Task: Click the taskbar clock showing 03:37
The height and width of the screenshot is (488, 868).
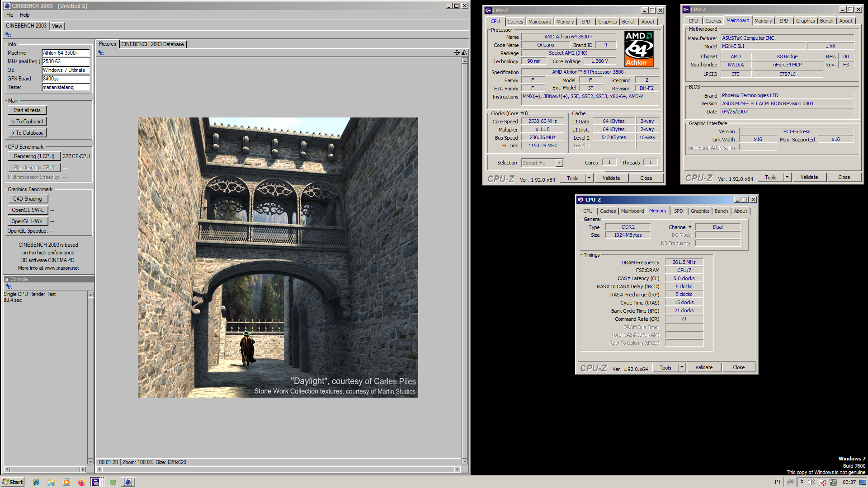Action: [x=849, y=482]
